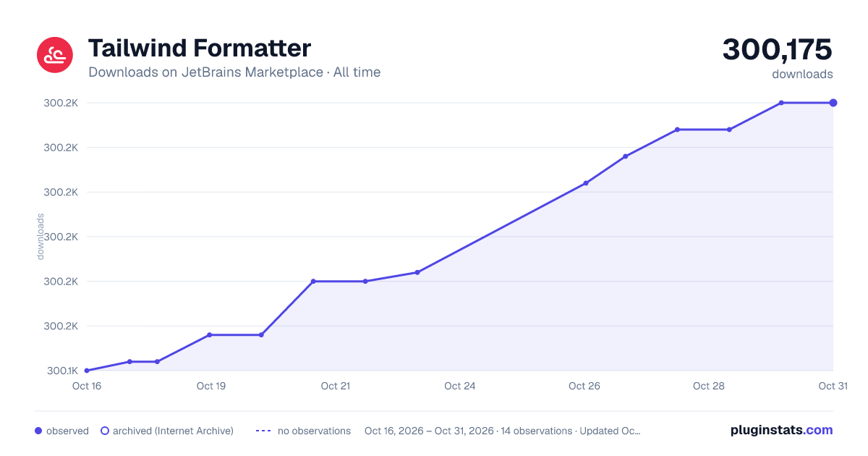Click the date range and observations footer text
Image resolution: width=868 pixels, height=456 pixels.
click(503, 431)
